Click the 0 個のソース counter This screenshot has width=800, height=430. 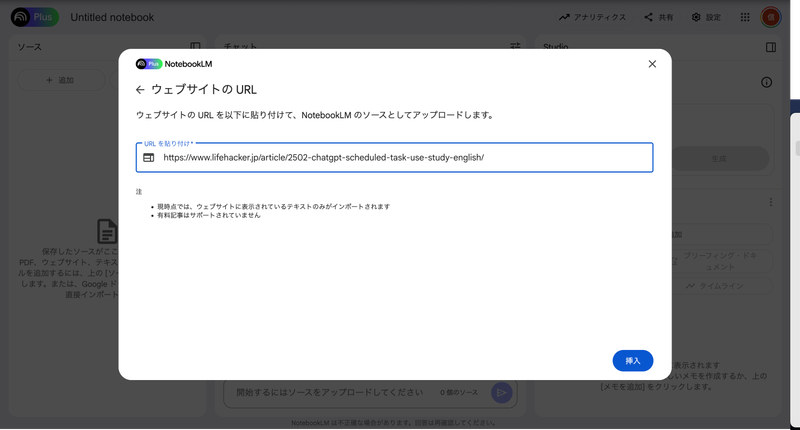point(459,392)
